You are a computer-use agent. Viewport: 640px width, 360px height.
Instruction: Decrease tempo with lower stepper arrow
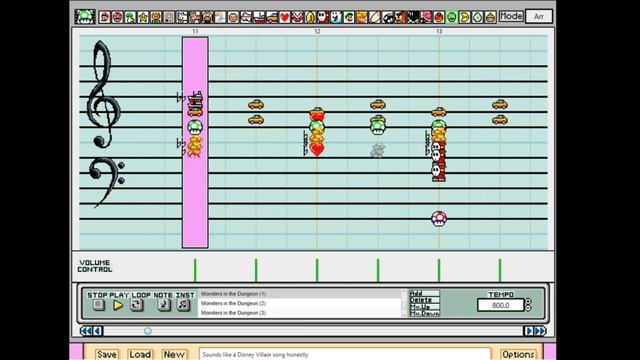[x=528, y=308]
